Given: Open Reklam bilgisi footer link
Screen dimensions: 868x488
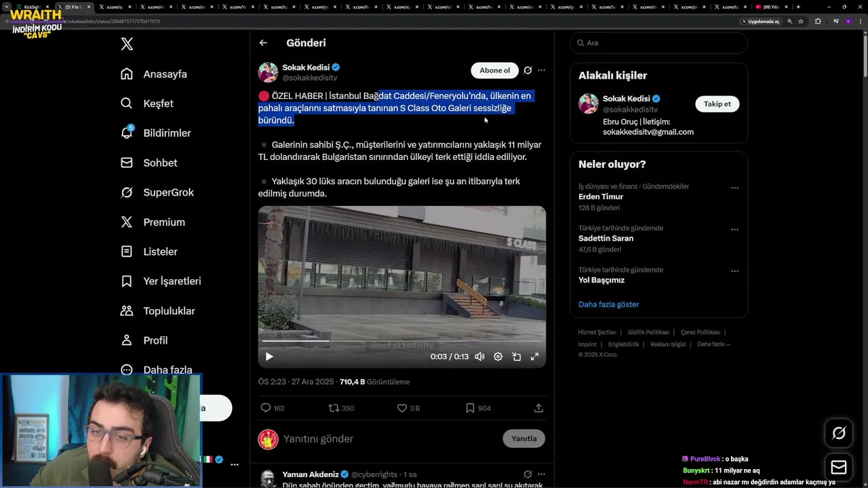Looking at the screenshot, I should pyautogui.click(x=668, y=344).
